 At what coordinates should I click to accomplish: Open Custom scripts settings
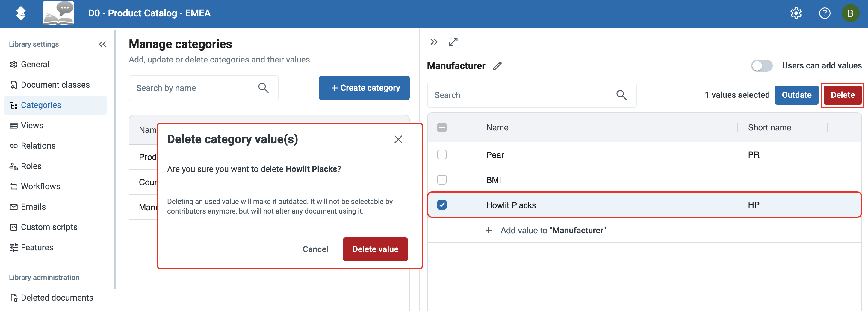(55, 227)
